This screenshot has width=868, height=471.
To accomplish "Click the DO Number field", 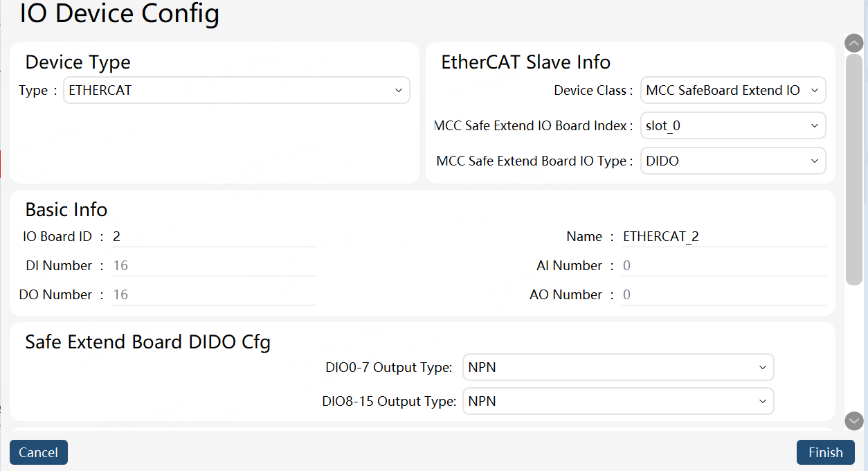I will 214,295.
